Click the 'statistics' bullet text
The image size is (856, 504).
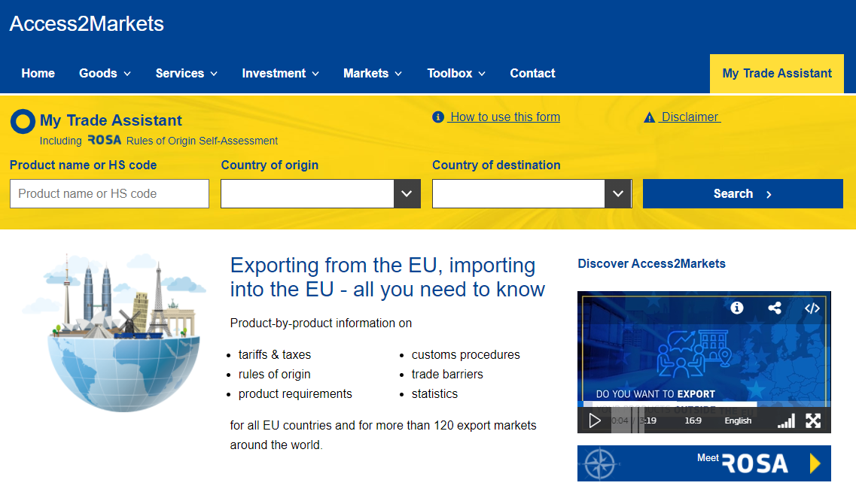[434, 394]
